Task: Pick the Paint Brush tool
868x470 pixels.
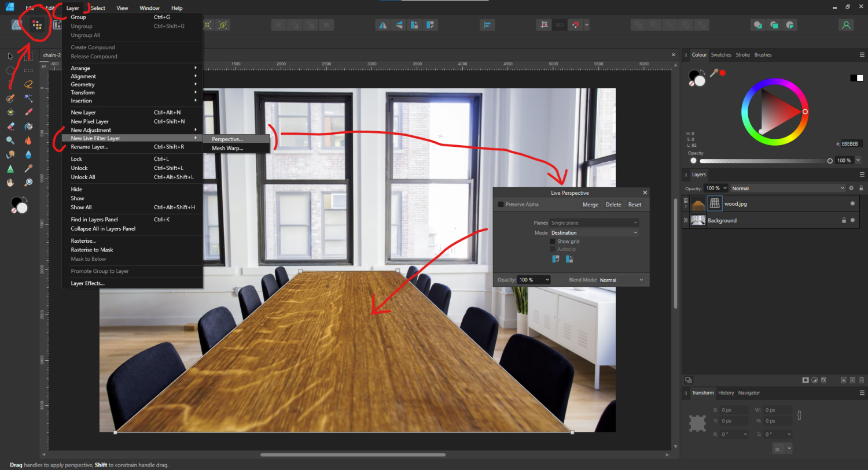Action: (x=28, y=112)
